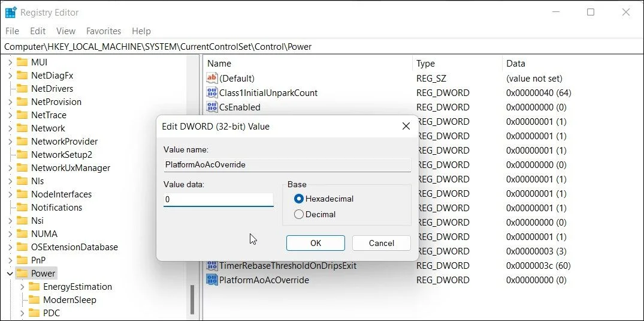Click the NetDiagFx folder icon
Screen dimensions: 644x321
[x=22, y=76]
